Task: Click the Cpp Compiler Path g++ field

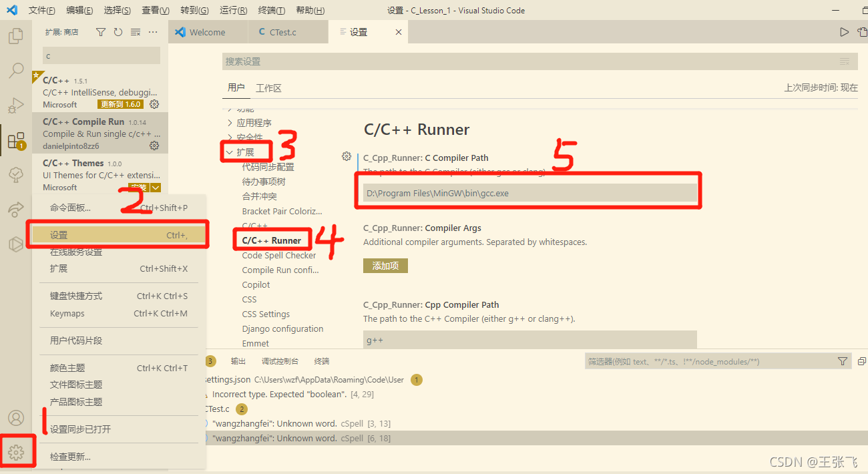Action: coord(530,340)
